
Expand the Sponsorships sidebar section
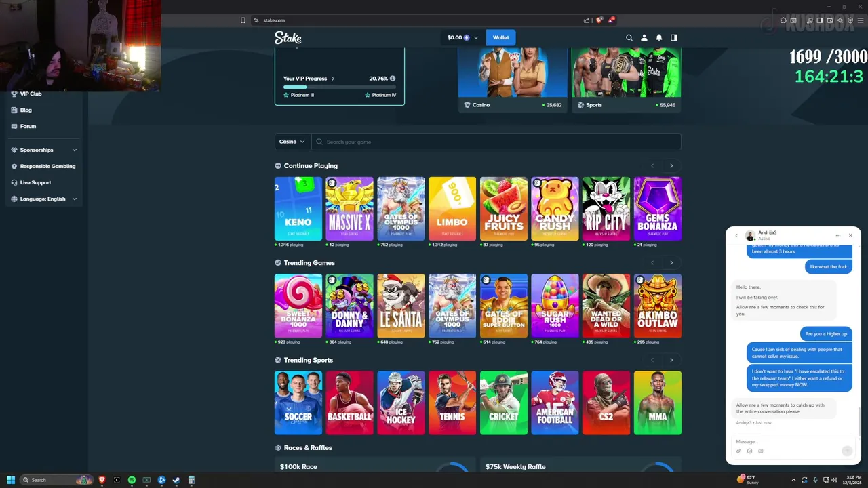point(44,150)
